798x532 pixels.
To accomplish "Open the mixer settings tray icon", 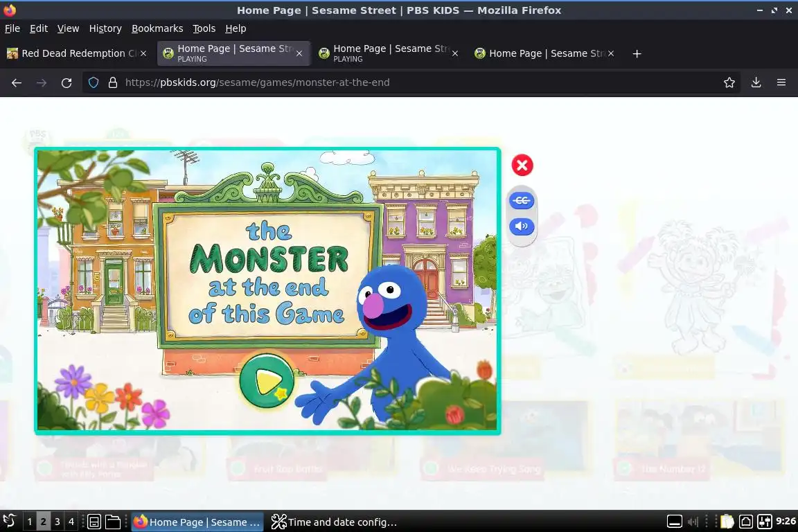I will tap(765, 522).
